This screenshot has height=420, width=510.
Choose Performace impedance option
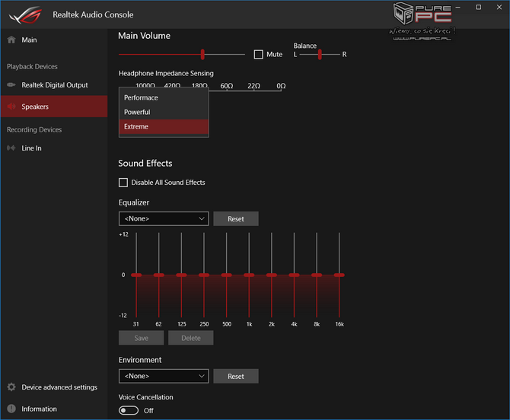[164, 97]
